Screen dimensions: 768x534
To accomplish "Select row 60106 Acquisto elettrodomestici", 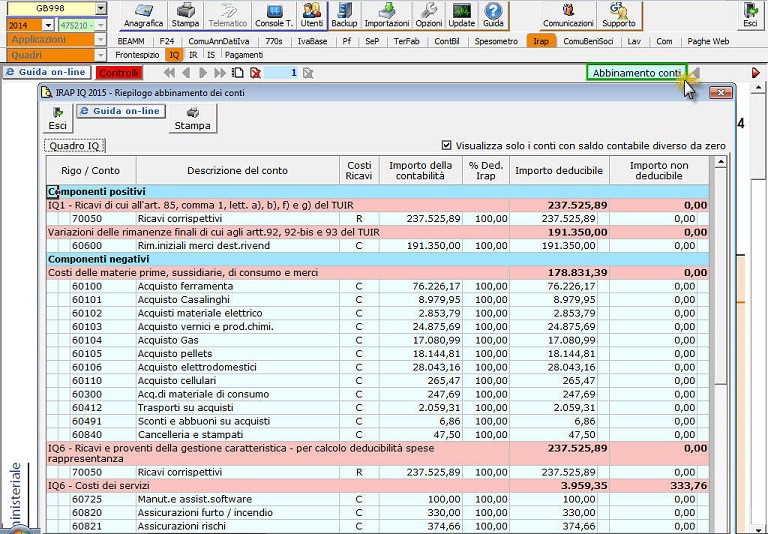I will click(x=377, y=367).
